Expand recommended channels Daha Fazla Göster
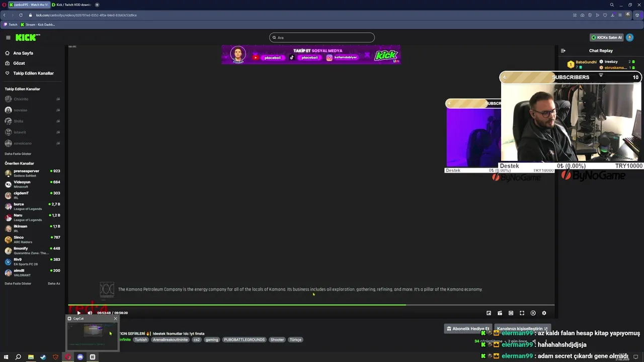 coord(18,284)
